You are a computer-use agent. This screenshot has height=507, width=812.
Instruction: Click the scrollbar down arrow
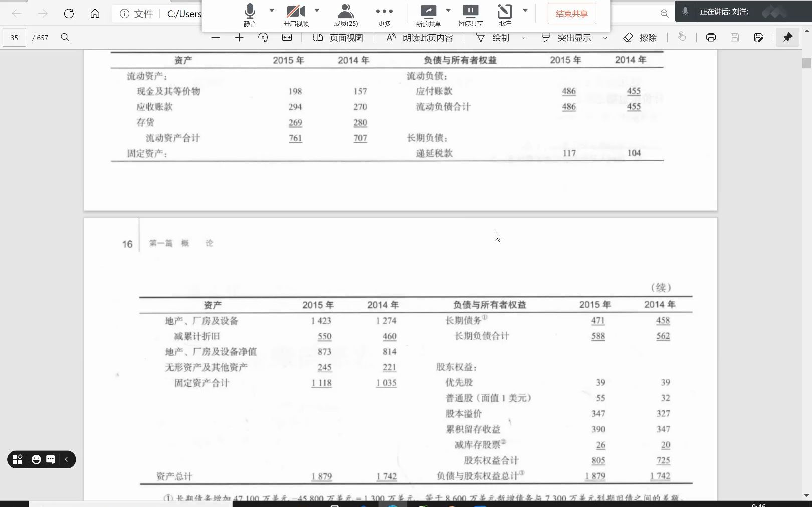pos(806,495)
